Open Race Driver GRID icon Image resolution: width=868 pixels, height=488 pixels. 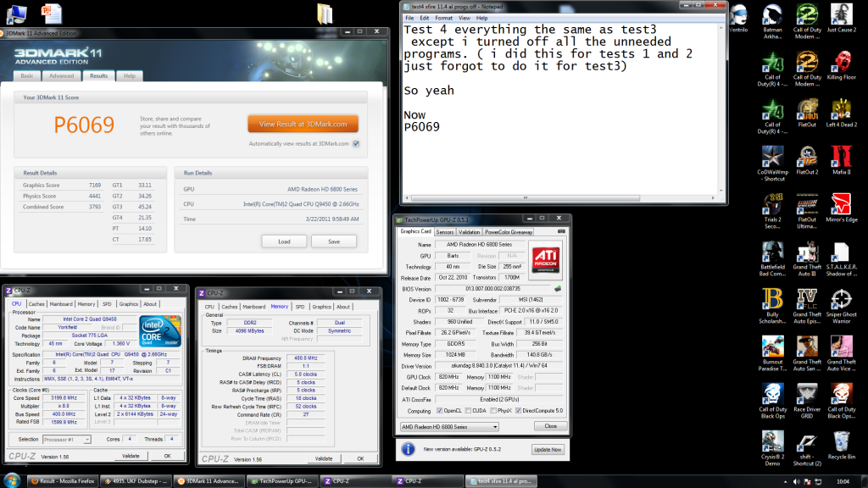point(807,401)
